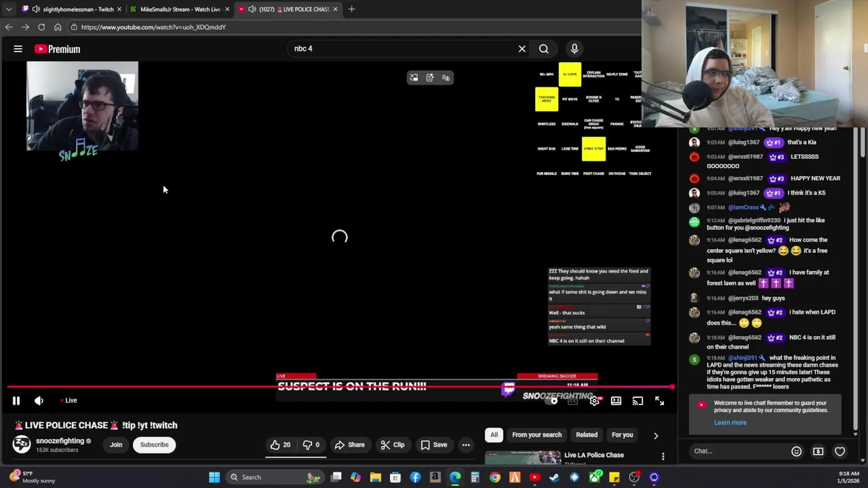
Task: Mute the video volume speaker icon
Action: pyautogui.click(x=39, y=401)
